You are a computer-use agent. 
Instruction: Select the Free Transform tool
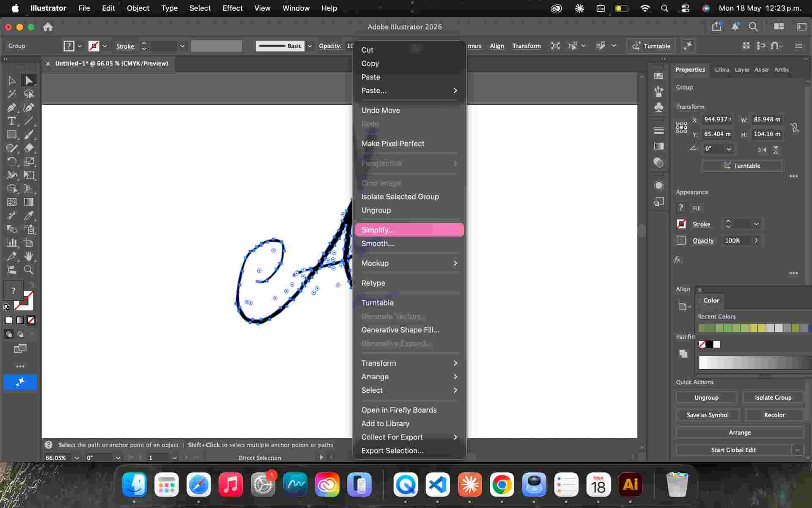(x=29, y=175)
